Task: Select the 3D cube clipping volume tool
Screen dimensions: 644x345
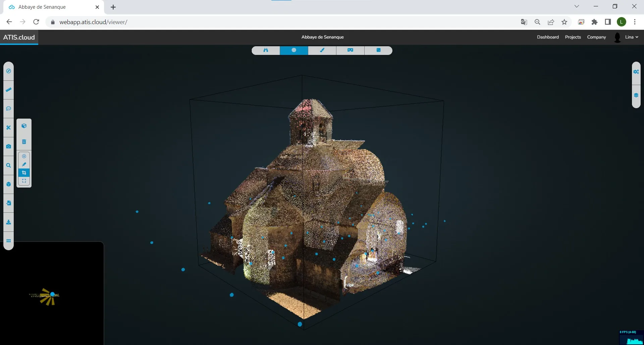Action: coord(24,126)
